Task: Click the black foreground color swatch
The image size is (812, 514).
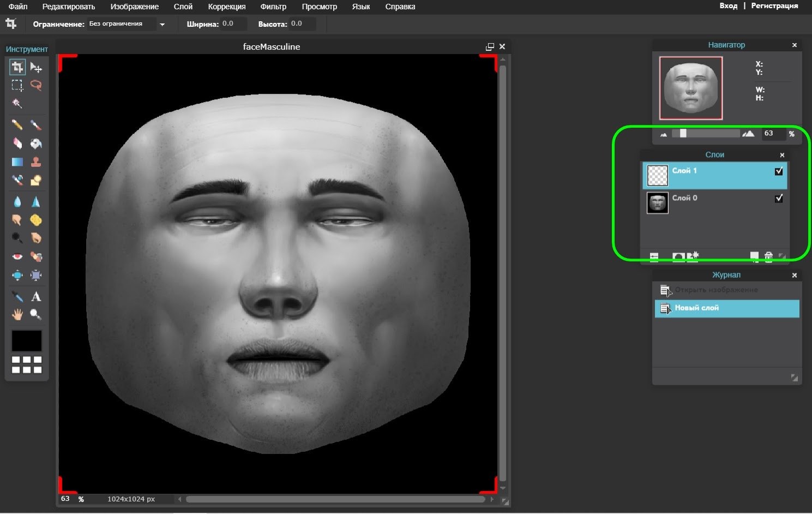Action: coord(27,341)
